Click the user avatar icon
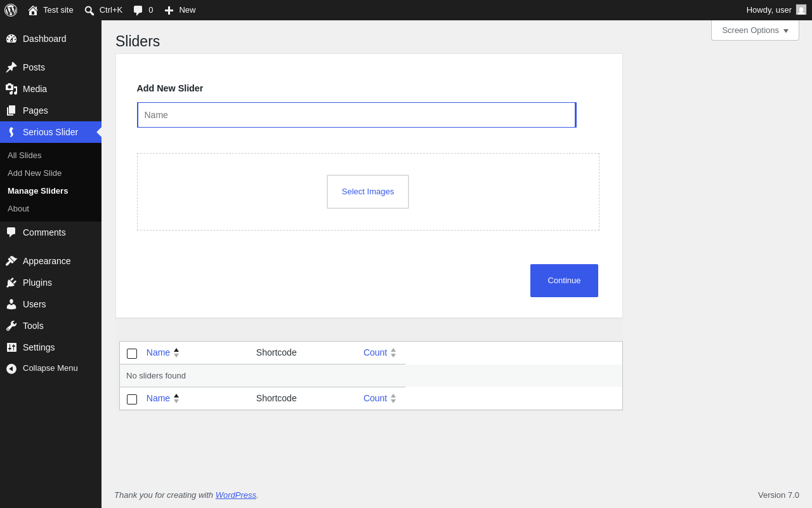The width and height of the screenshot is (812, 508). coord(801,10)
